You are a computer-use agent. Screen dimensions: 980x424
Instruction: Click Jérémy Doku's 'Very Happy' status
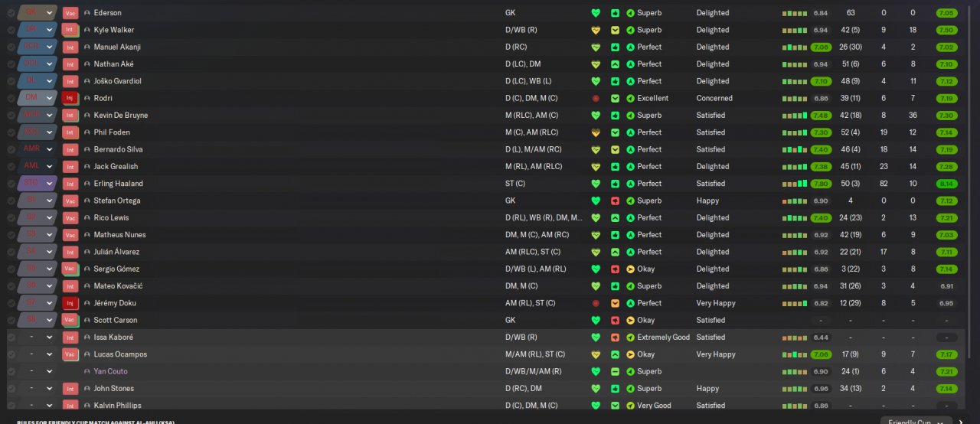coord(716,303)
